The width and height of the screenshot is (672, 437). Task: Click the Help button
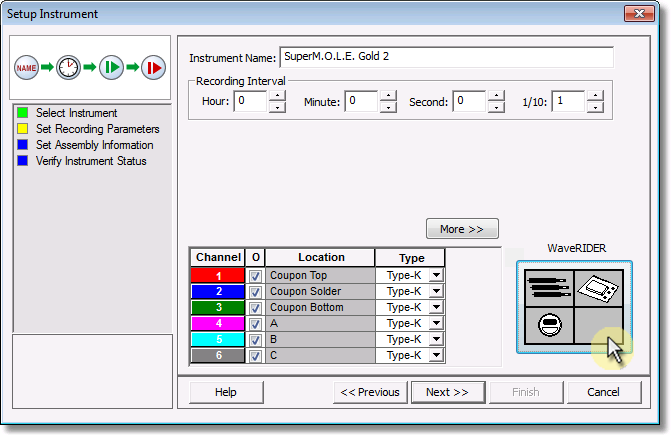[x=226, y=392]
